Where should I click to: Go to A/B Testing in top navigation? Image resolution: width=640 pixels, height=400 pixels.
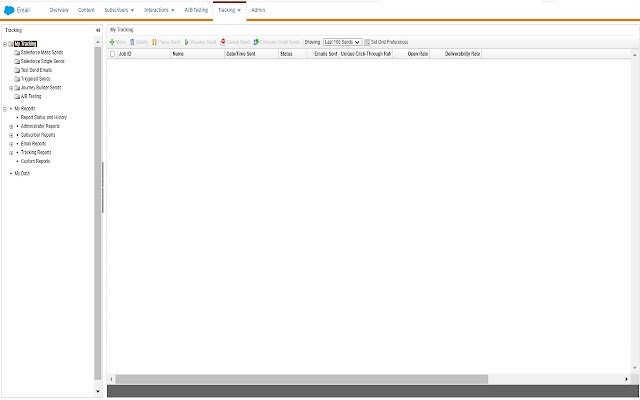(196, 10)
